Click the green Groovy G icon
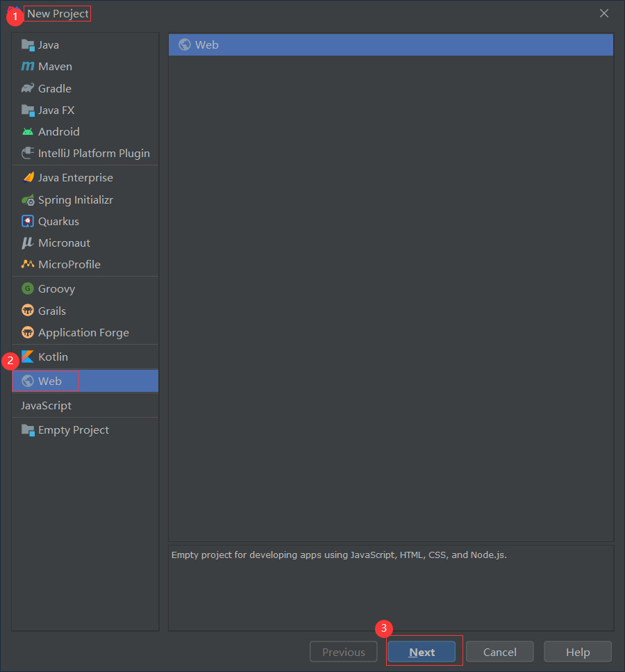 tap(28, 288)
